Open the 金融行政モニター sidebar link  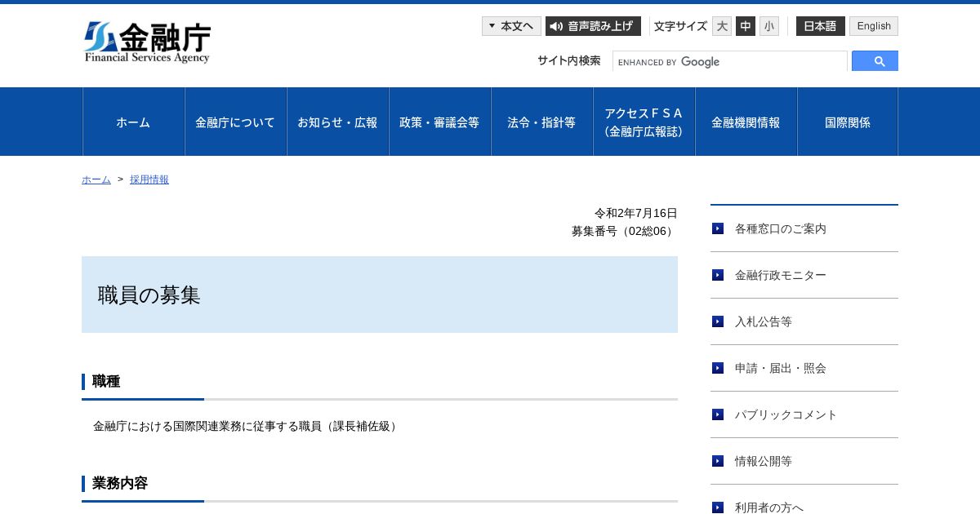[781, 275]
